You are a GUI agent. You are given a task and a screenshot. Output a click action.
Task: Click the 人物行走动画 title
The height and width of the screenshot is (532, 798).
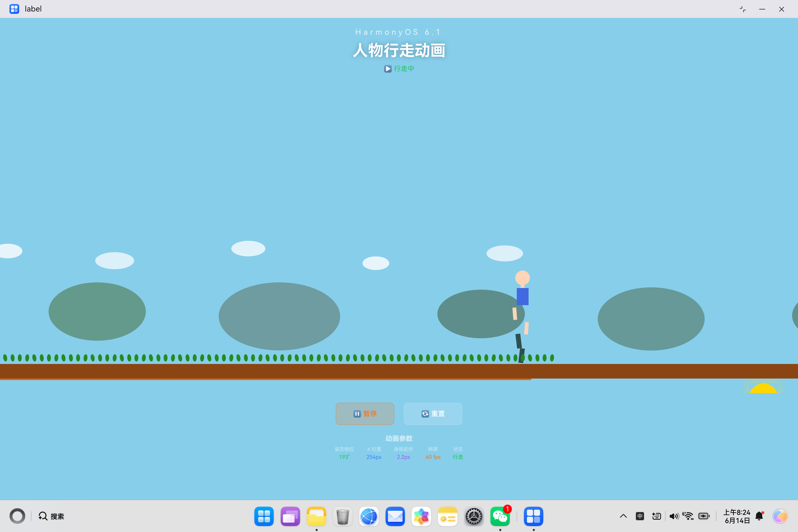click(399, 50)
